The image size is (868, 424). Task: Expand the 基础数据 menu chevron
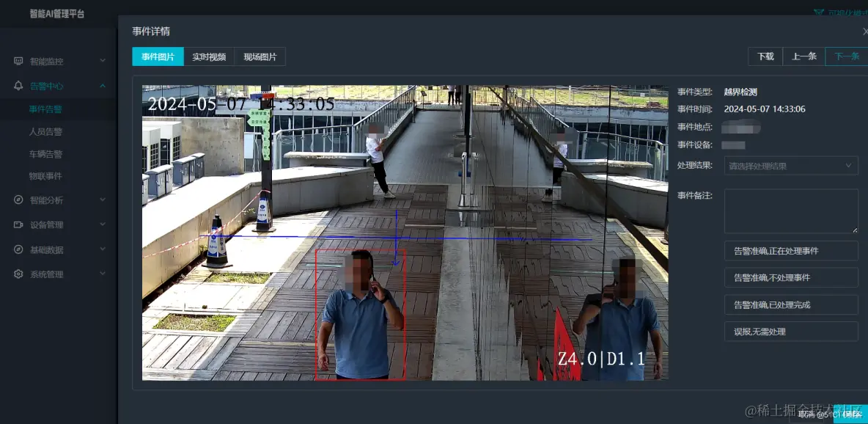point(103,249)
